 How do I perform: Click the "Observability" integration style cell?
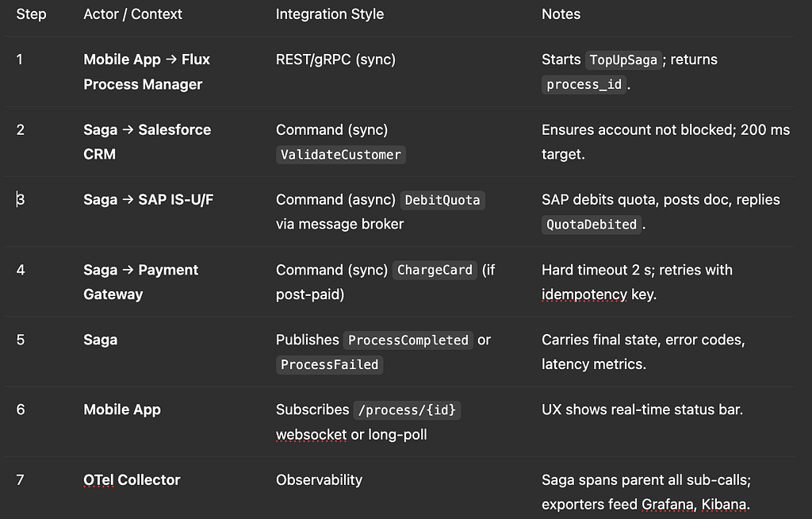pyautogui.click(x=319, y=480)
